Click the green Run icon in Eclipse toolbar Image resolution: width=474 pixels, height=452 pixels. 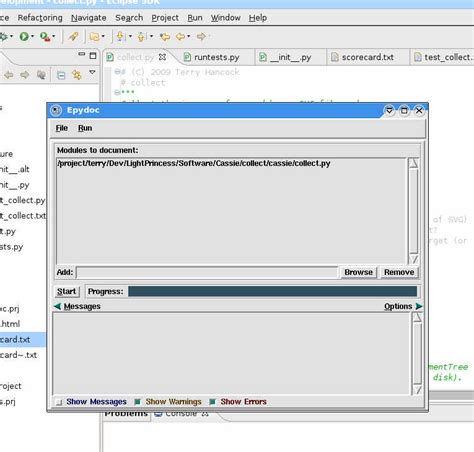(24, 36)
